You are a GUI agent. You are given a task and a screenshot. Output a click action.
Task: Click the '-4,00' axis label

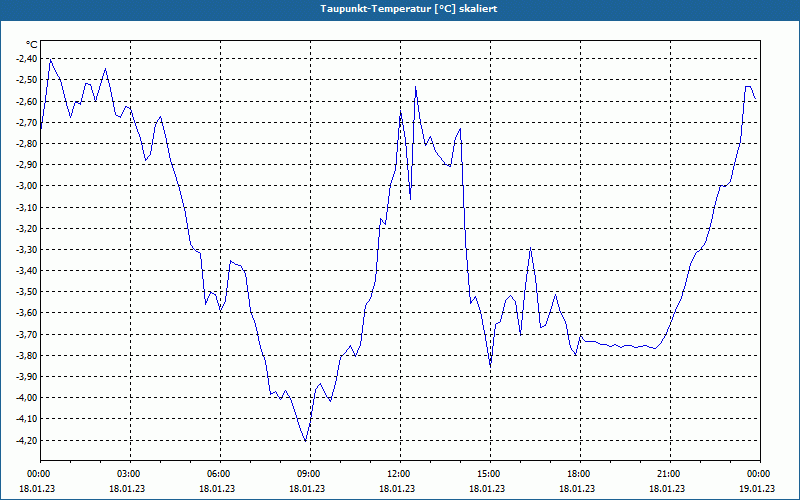click(27, 397)
